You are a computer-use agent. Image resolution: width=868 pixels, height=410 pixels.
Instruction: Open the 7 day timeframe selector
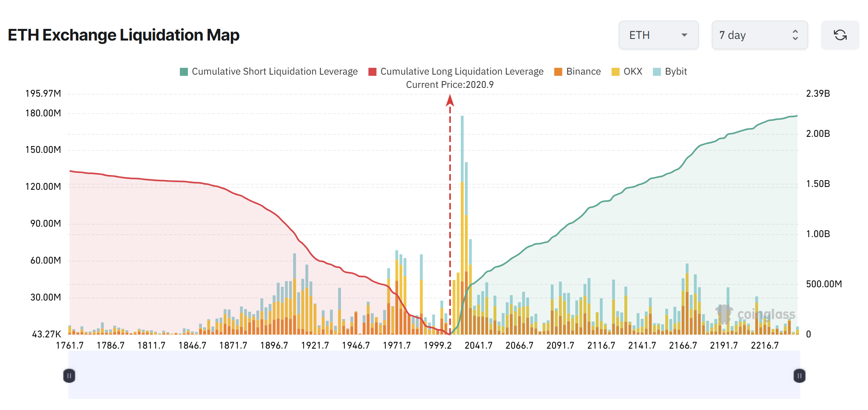pos(759,35)
